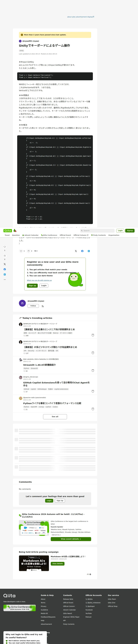The image size is (138, 644).
Task: Stock the Streamlit 1.40.0 article
Action: (93, 371)
